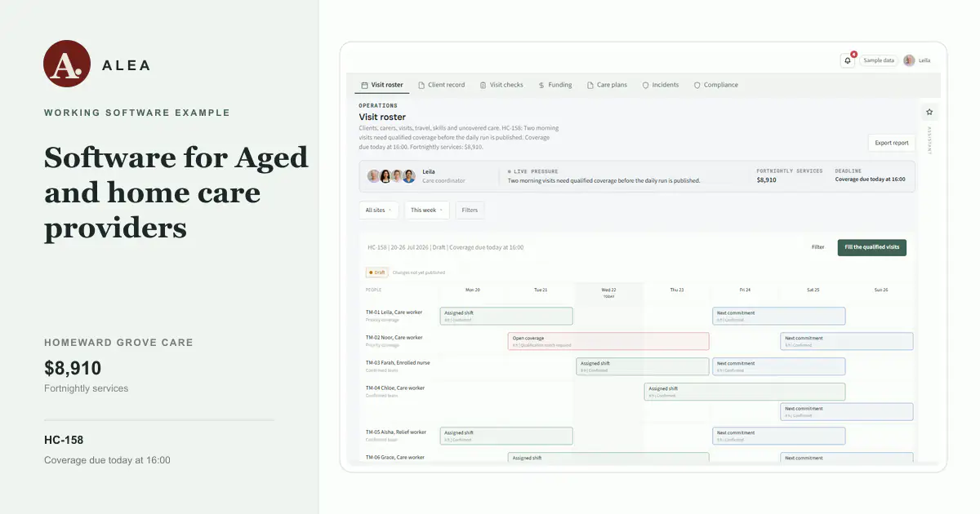Image resolution: width=980 pixels, height=514 pixels.
Task: Click the Fri 24 column header
Action: (x=745, y=290)
